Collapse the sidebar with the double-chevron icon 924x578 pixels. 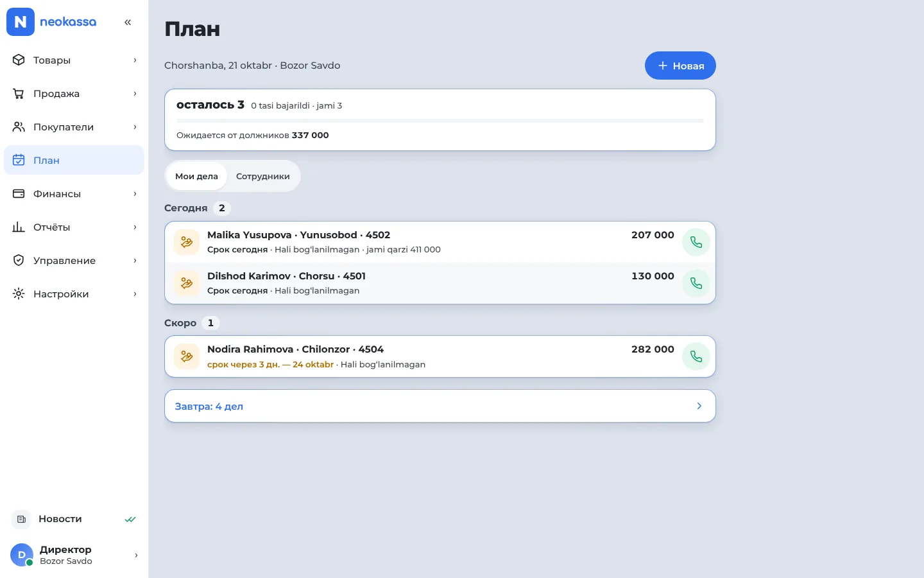tap(128, 22)
